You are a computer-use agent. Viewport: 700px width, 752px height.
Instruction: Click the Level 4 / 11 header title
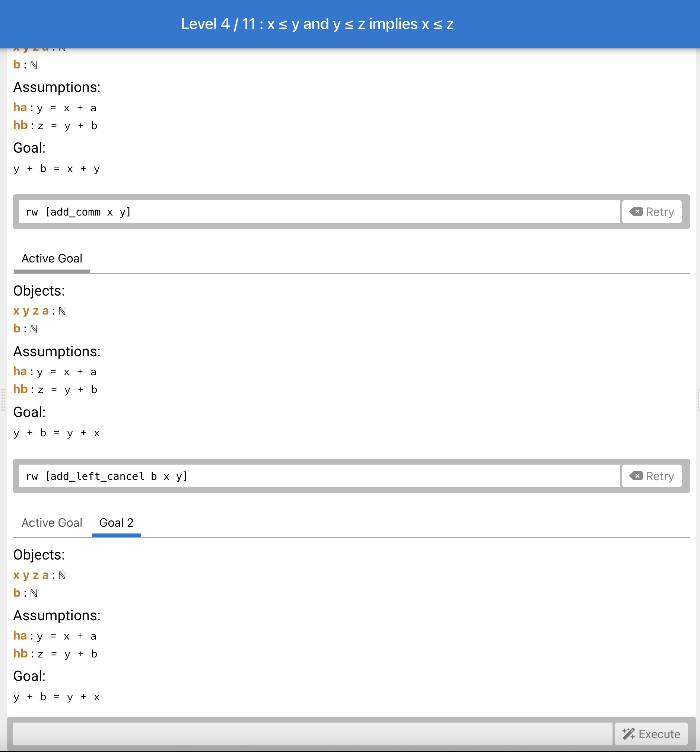click(x=317, y=24)
